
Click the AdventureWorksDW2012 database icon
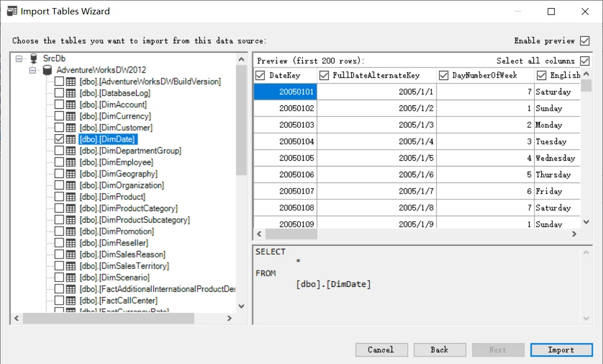click(x=47, y=70)
